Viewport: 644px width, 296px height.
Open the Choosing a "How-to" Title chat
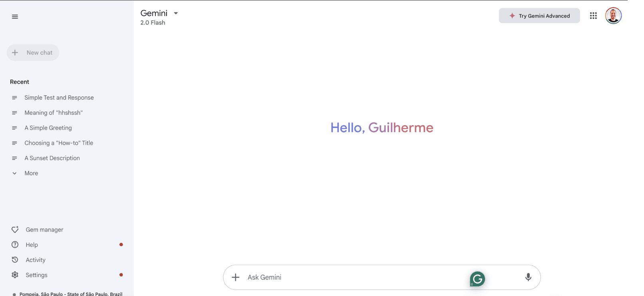59,143
